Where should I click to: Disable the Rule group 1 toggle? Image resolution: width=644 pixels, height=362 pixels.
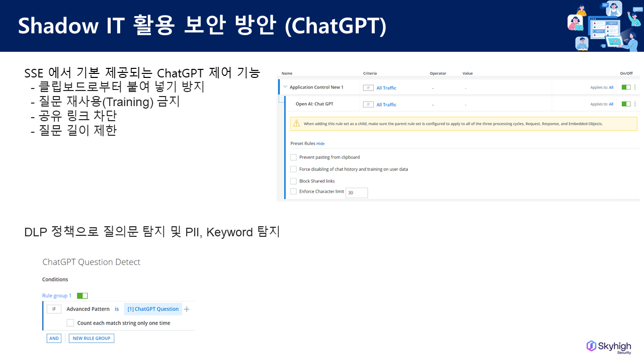[x=82, y=296]
